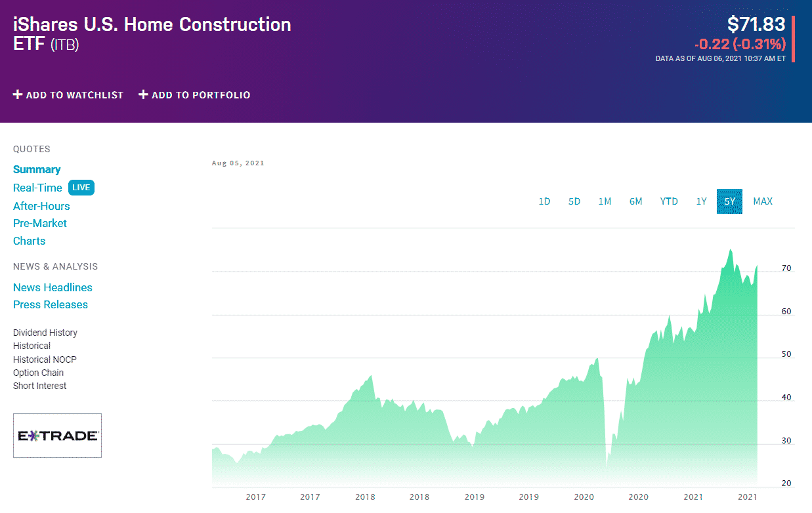This screenshot has width=812, height=513.
Task: Switch to the MAX chart range
Action: point(763,201)
